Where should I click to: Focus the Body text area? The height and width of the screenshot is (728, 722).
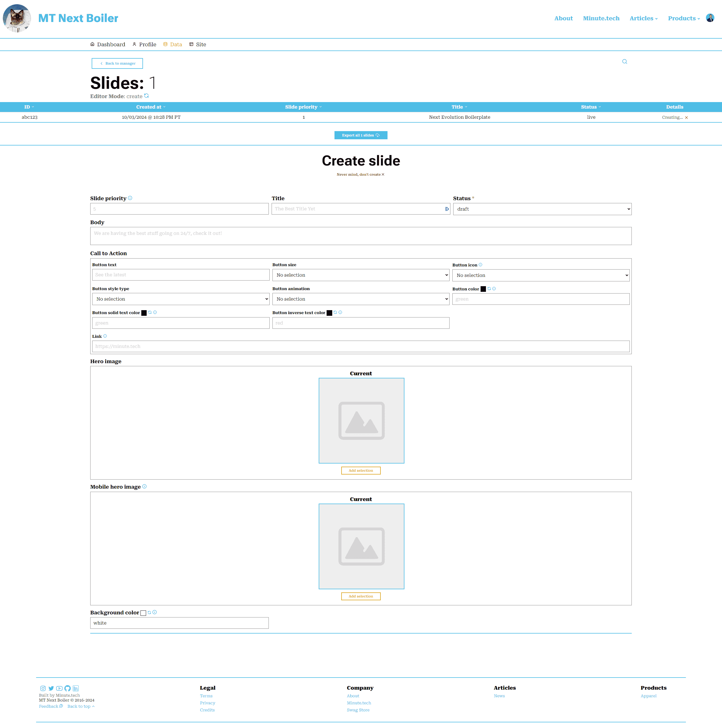point(361,236)
